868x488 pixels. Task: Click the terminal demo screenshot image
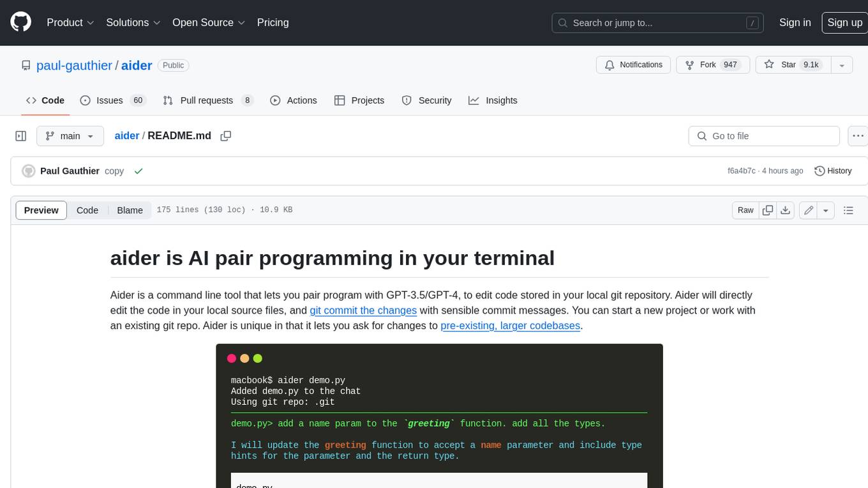[439, 416]
